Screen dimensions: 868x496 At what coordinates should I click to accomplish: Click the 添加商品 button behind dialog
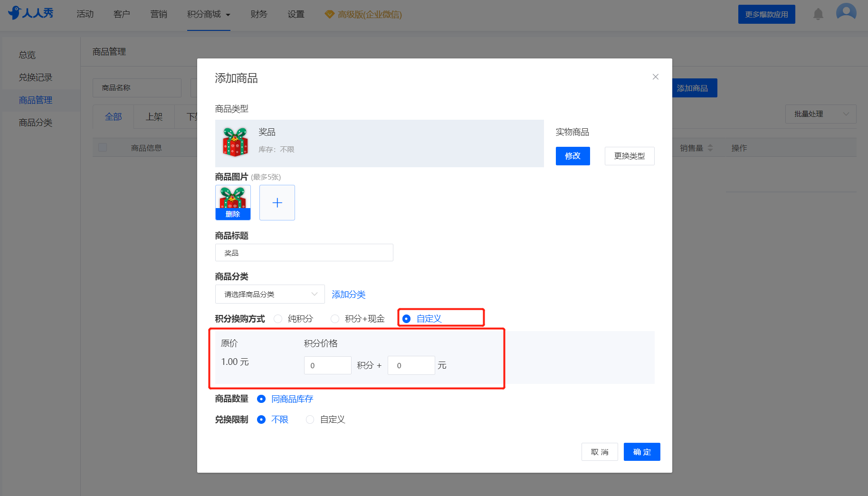click(x=694, y=88)
